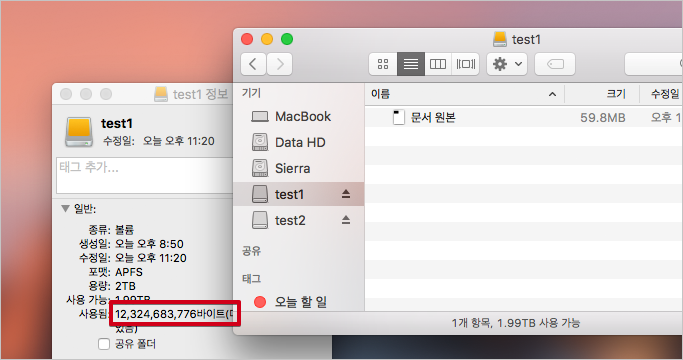683x360 pixels.
Task: Zoom the Finder window with the green button
Action: click(x=287, y=39)
